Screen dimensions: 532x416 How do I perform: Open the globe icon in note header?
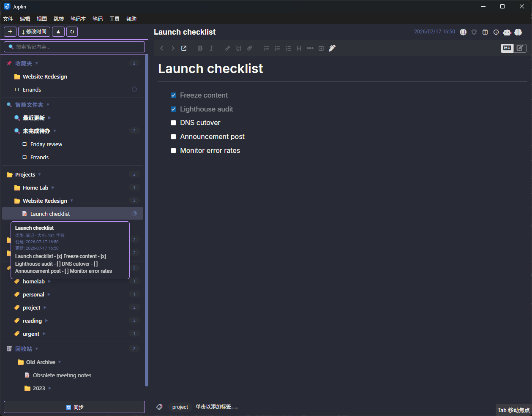463,32
